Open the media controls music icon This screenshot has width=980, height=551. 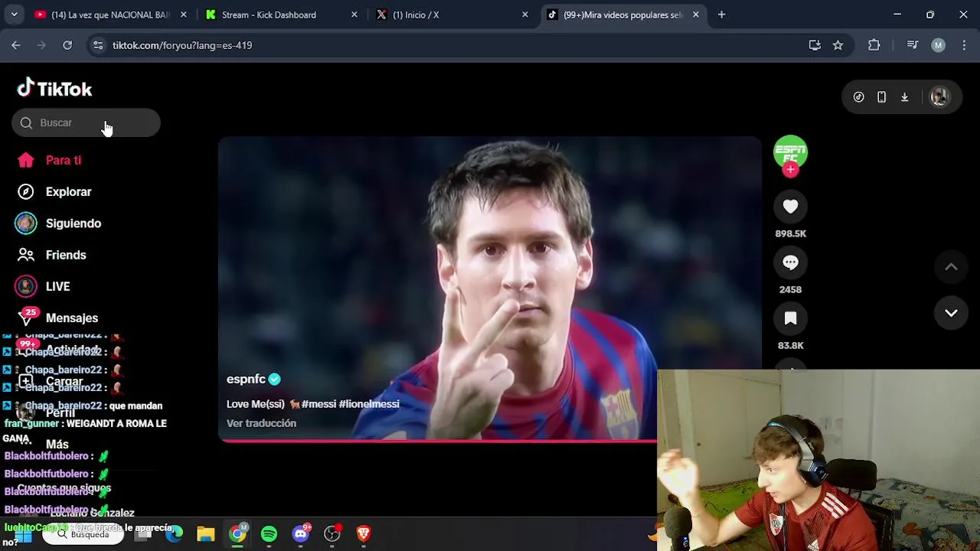(x=912, y=45)
